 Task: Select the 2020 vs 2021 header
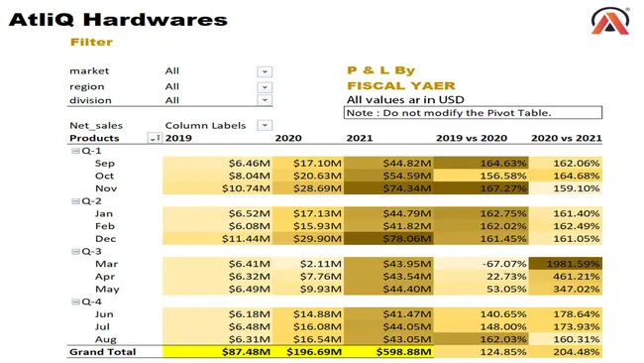(x=567, y=138)
